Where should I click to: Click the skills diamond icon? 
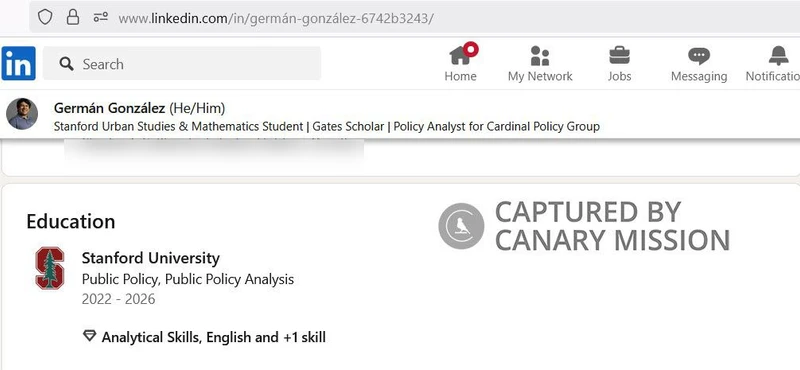click(x=89, y=336)
